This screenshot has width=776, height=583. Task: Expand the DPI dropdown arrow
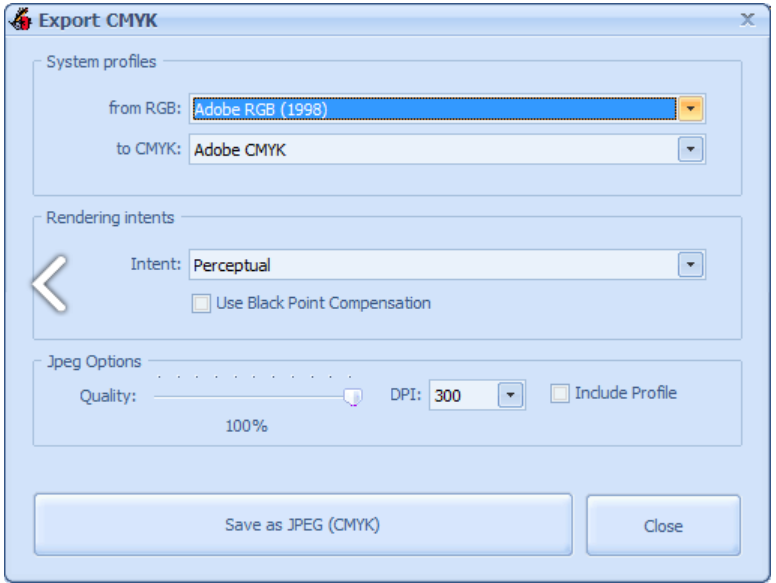[511, 395]
